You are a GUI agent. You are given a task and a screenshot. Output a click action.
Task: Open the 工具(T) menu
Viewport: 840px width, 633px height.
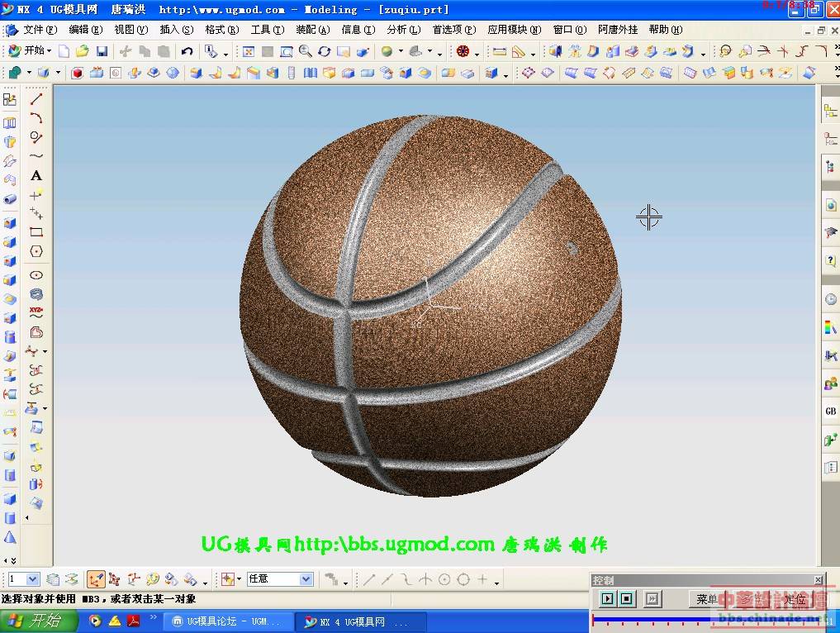point(268,30)
